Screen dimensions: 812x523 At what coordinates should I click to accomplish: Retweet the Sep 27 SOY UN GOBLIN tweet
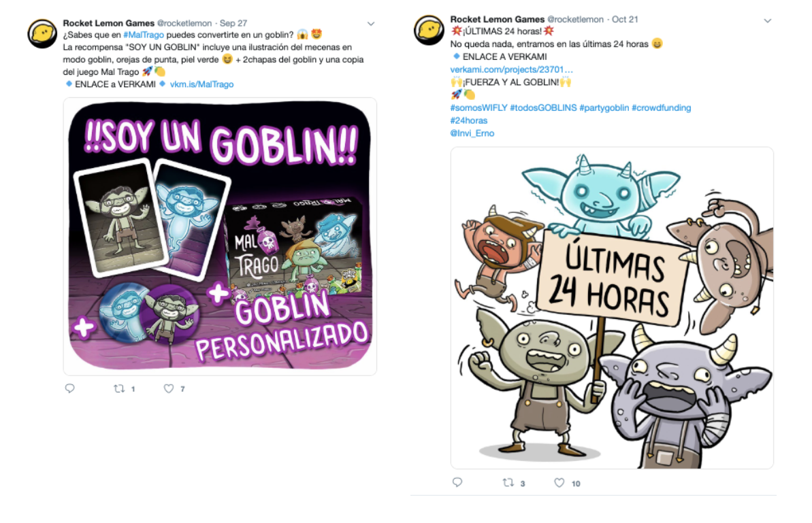(119, 388)
